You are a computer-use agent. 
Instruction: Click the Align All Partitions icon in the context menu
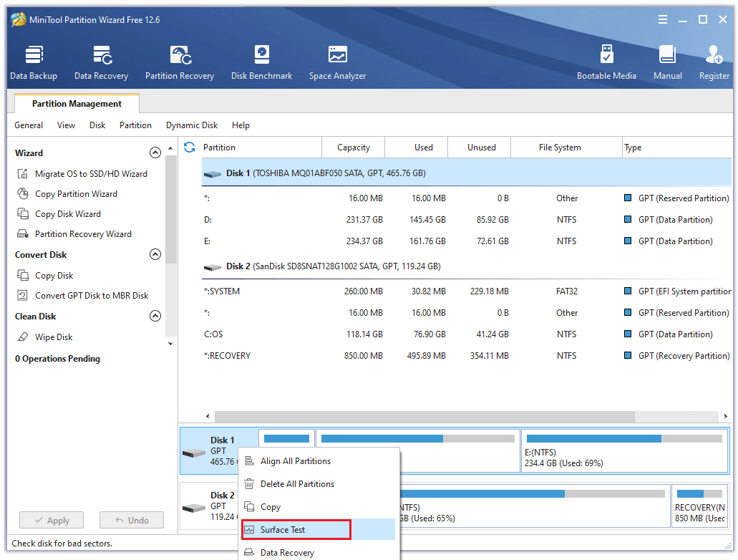[249, 461]
